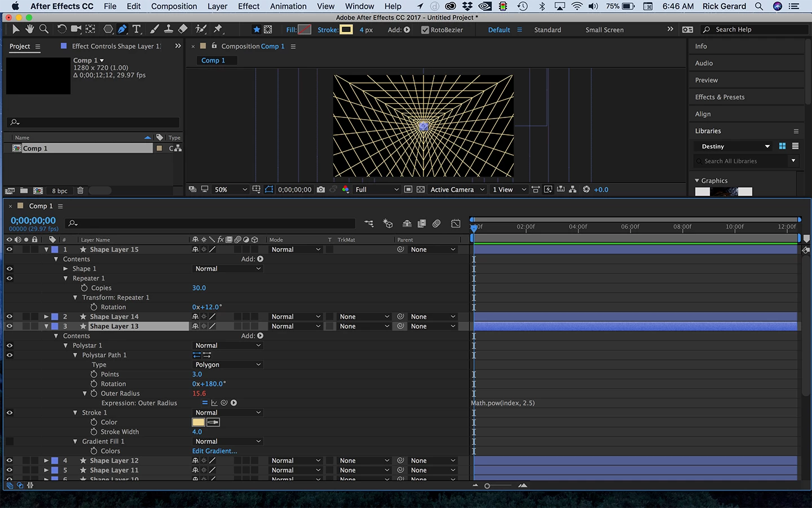Select the Hand tool

click(29, 29)
